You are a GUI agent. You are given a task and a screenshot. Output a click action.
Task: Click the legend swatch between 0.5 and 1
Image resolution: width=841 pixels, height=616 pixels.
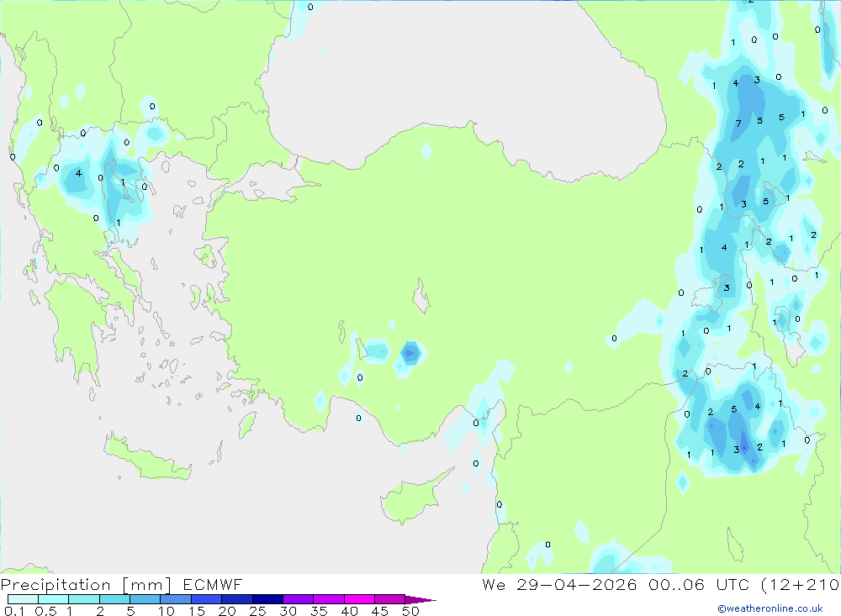(x=53, y=599)
